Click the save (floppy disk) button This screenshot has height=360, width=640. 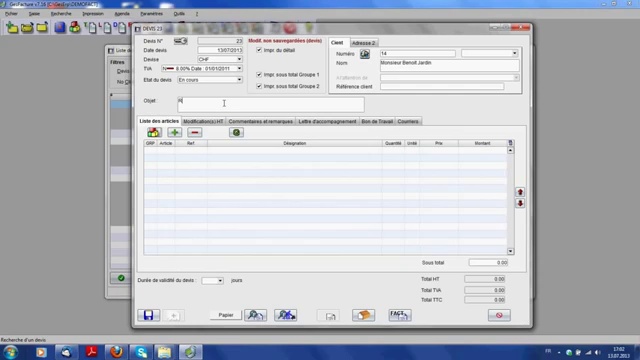(149, 315)
